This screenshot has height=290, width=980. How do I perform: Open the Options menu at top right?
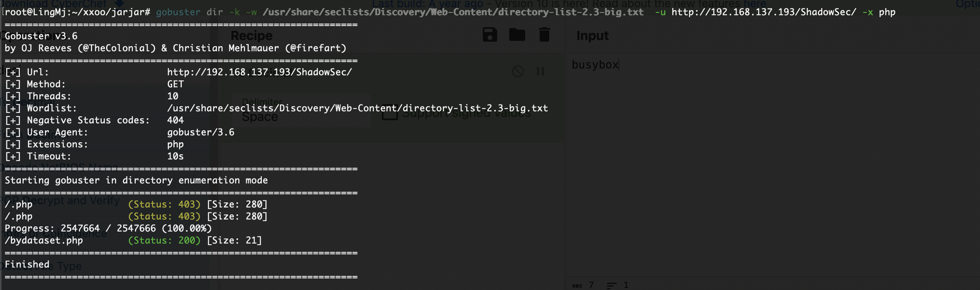[968, 4]
